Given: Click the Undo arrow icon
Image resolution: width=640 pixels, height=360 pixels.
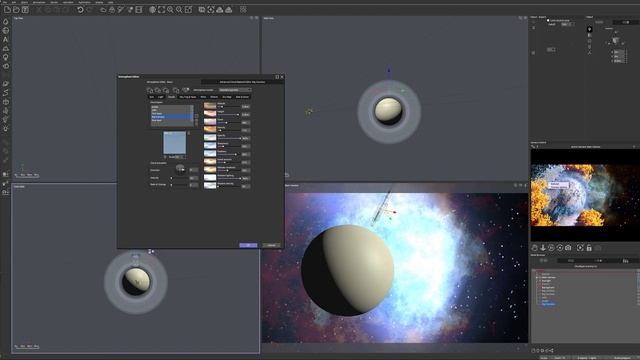Looking at the screenshot, I should [x=80, y=9].
